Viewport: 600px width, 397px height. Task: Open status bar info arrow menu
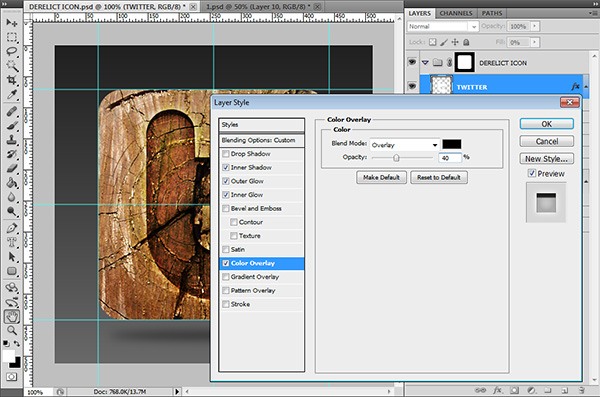click(177, 392)
